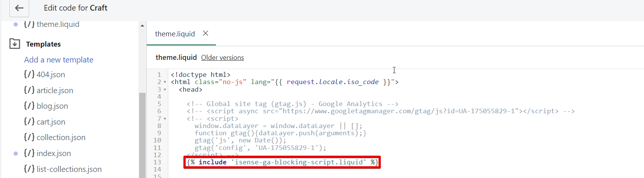
Task: Open collection.json template file
Action: [x=61, y=137]
